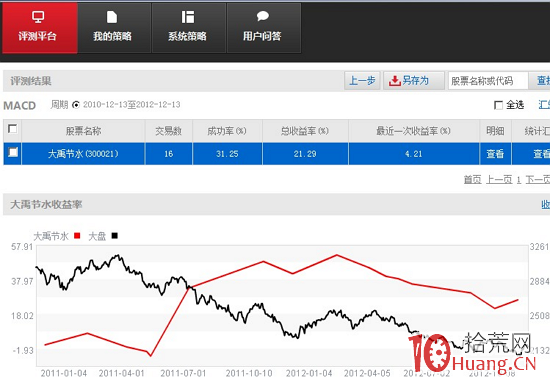Open 查看 in the 明细 column
This screenshot has width=550, height=383.
click(495, 154)
